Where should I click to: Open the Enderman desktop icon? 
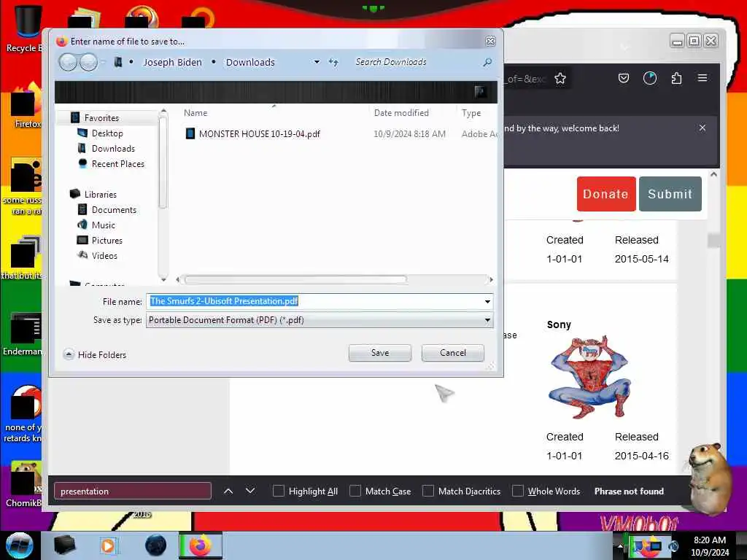point(24,334)
